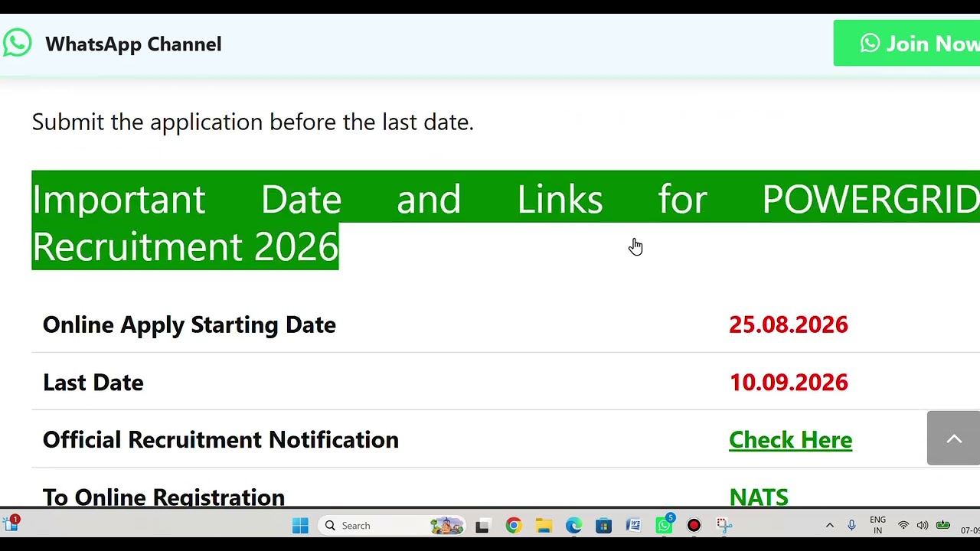Screen dimensions: 980x551
Task: Click the 25.08.2026 starting date value
Action: tap(789, 324)
